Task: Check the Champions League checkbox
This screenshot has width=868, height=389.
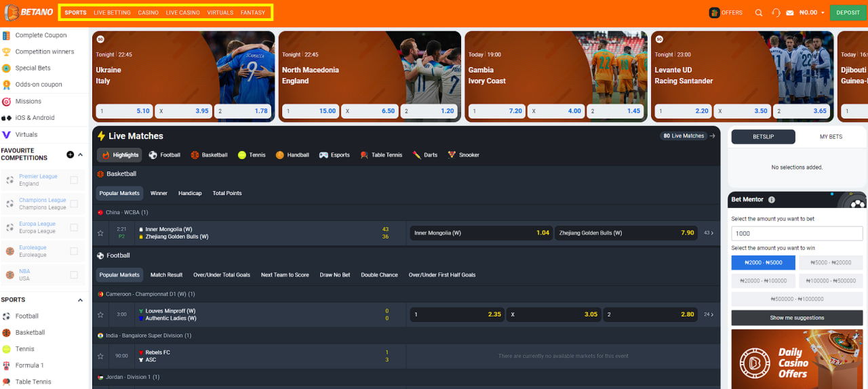Action: point(74,204)
